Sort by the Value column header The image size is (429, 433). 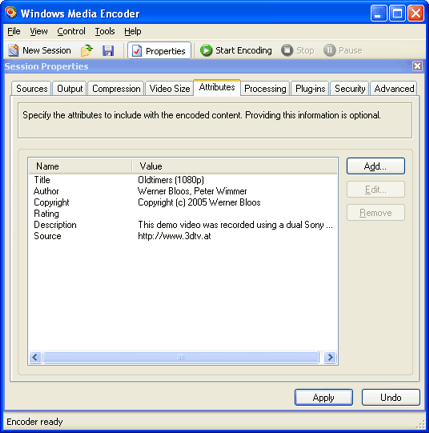[x=235, y=166]
